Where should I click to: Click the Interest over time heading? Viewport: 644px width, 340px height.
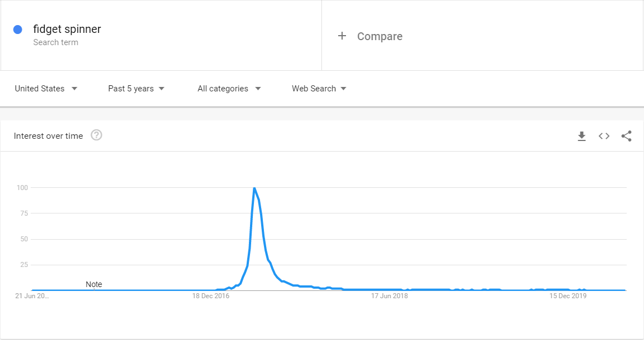point(49,136)
